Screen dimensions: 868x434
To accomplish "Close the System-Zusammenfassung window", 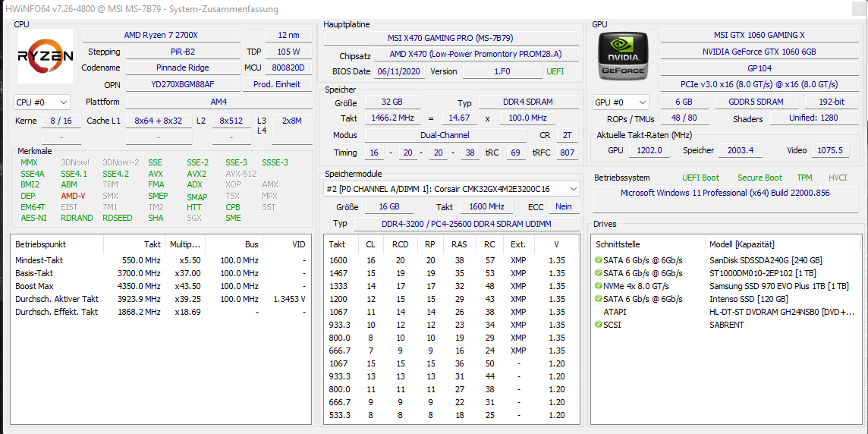I will pos(859,8).
